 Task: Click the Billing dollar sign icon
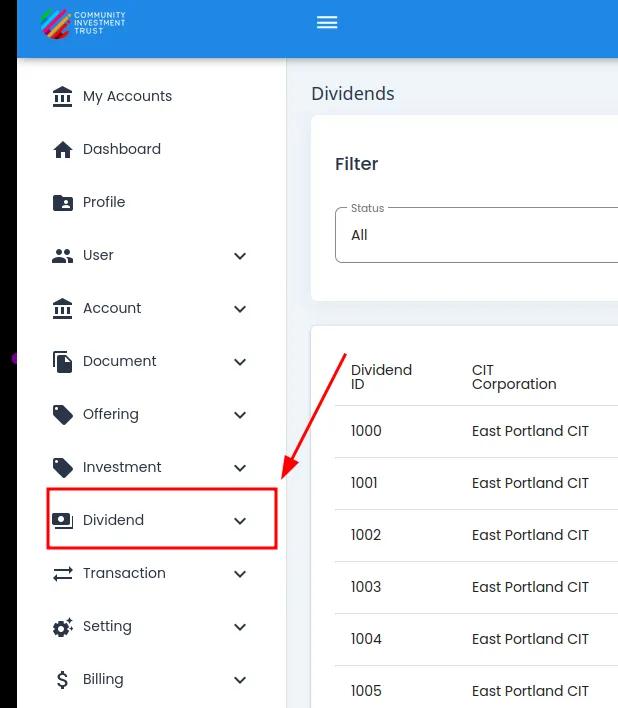[x=62, y=680]
